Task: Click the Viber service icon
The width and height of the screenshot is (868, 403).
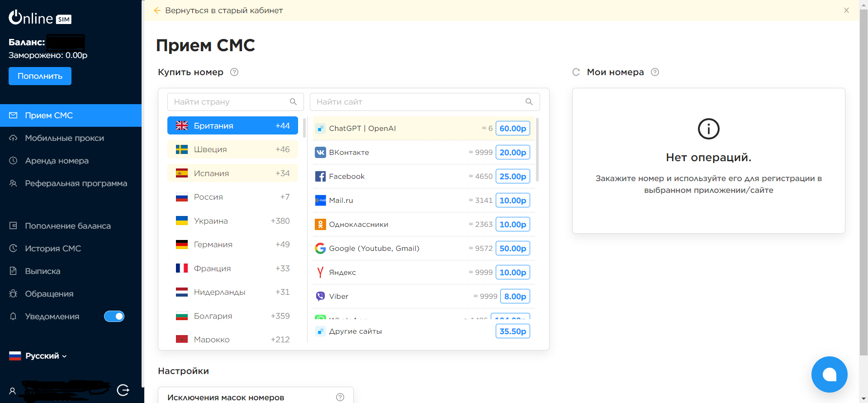Action: point(320,297)
